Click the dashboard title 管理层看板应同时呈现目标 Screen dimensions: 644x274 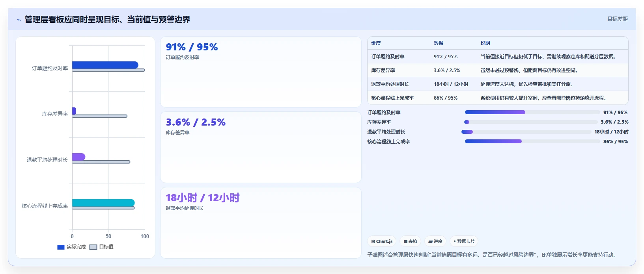[107, 19]
